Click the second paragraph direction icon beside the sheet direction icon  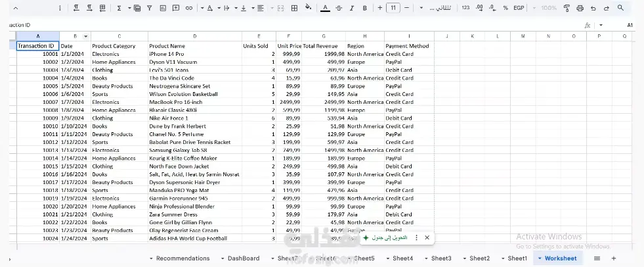(x=89, y=8)
